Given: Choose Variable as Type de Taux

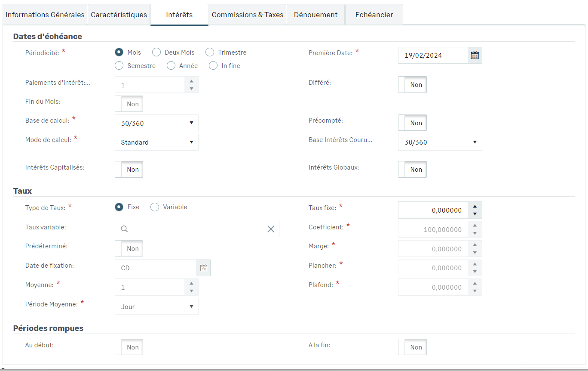Looking at the screenshot, I should point(155,207).
